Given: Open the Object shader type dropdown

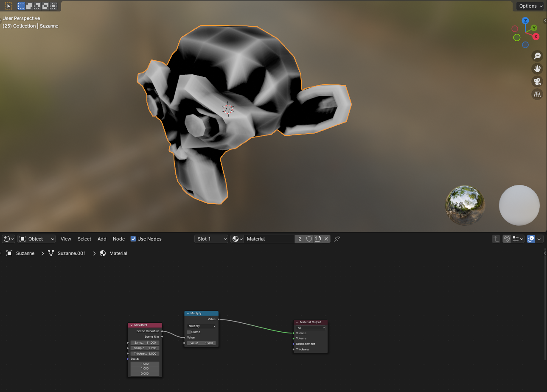Looking at the screenshot, I should (x=36, y=239).
